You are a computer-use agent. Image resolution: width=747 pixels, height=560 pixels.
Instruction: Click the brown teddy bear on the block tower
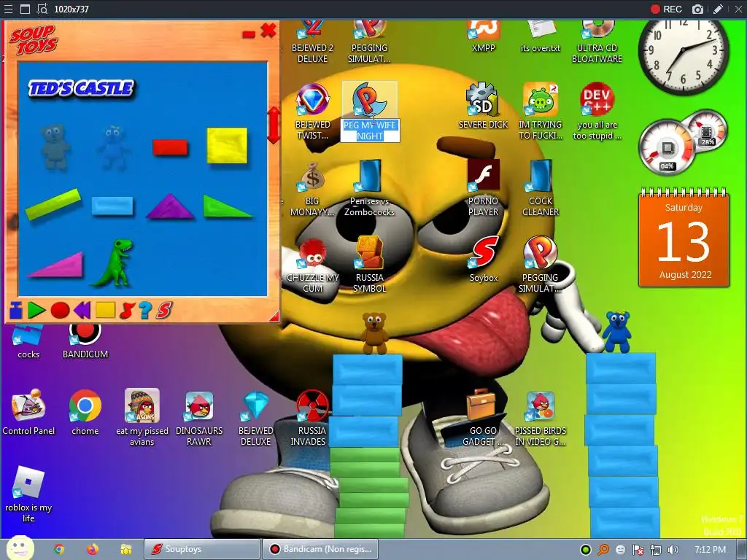click(374, 333)
